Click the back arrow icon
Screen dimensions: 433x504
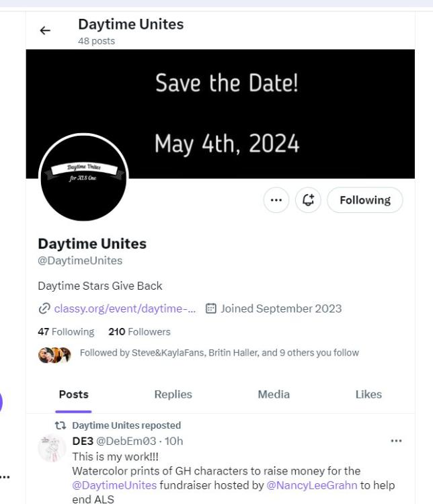pyautogui.click(x=45, y=30)
